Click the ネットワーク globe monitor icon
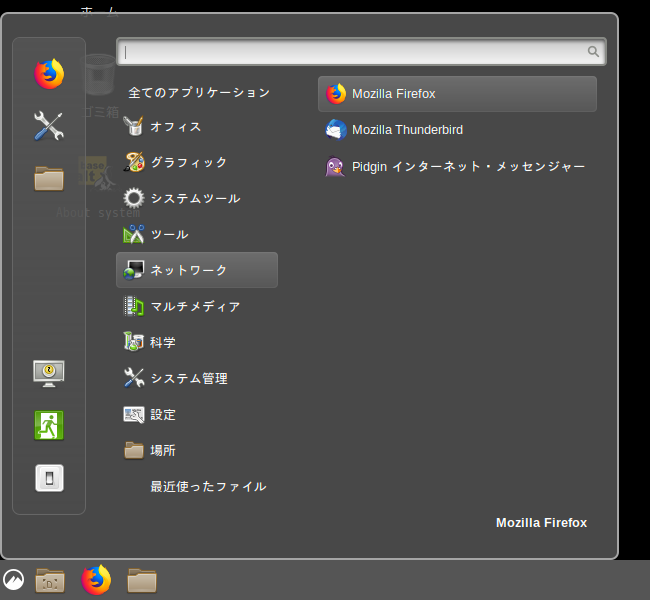Image resolution: width=650 pixels, height=600 pixels. tap(133, 270)
